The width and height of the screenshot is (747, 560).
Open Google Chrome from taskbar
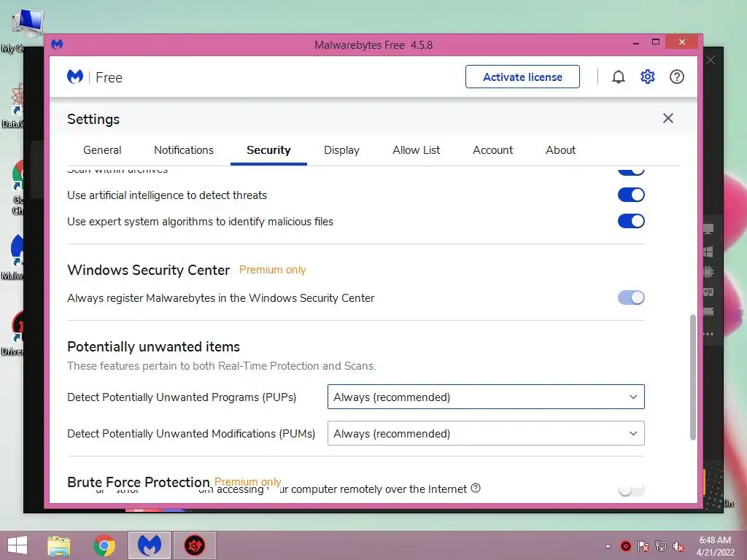104,545
